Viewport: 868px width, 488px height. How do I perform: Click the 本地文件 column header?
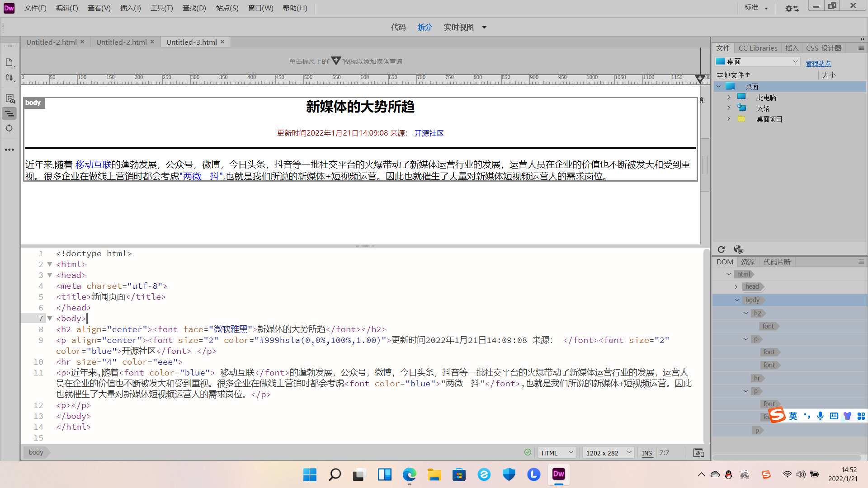pos(733,75)
